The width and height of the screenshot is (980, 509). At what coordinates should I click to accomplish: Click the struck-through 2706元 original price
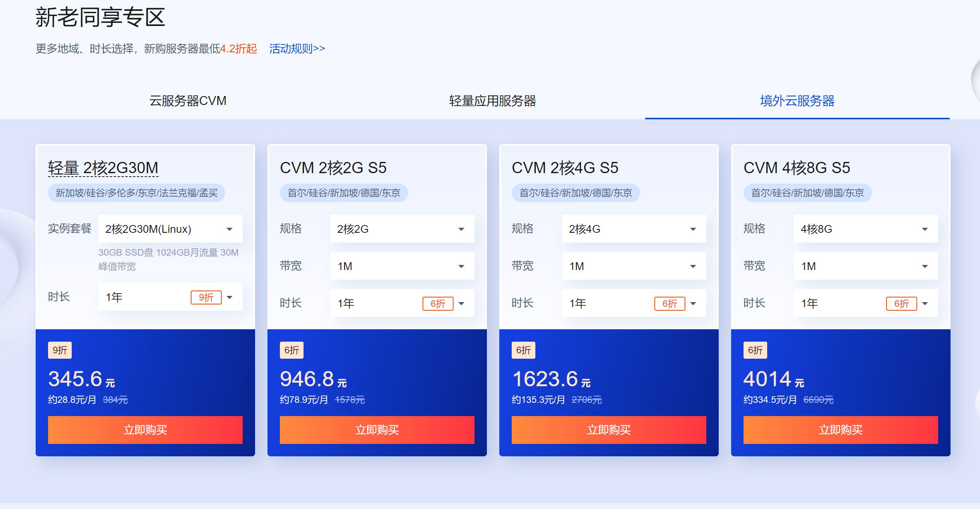[587, 400]
